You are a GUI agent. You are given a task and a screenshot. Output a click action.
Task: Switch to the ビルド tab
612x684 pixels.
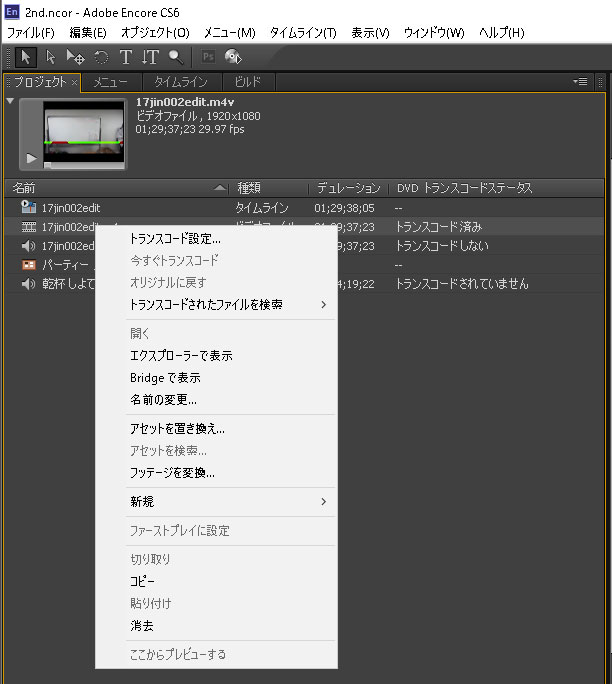(248, 82)
